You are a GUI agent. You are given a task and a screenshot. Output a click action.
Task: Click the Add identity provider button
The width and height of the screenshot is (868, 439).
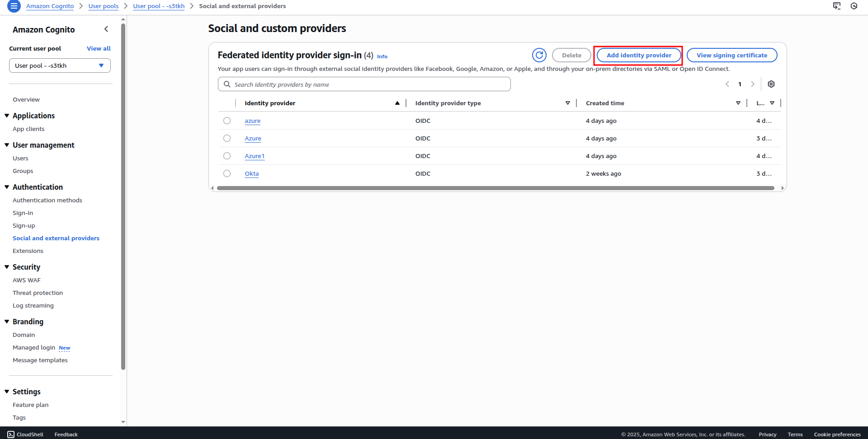(x=639, y=55)
